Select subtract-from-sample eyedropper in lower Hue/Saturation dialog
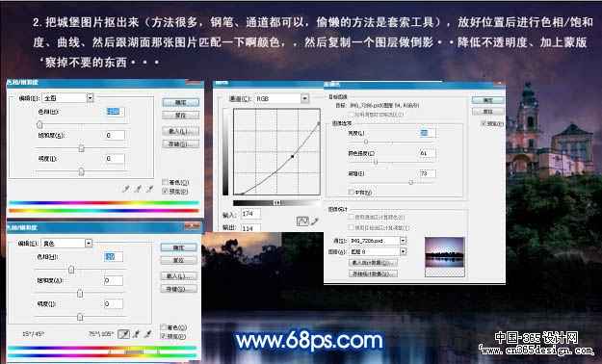602x364 pixels. click(x=147, y=334)
